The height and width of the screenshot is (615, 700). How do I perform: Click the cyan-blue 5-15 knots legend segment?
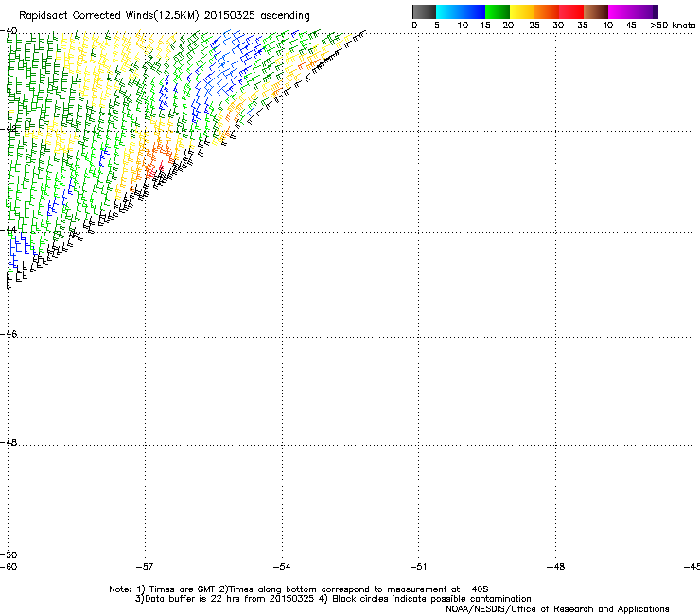(x=461, y=11)
